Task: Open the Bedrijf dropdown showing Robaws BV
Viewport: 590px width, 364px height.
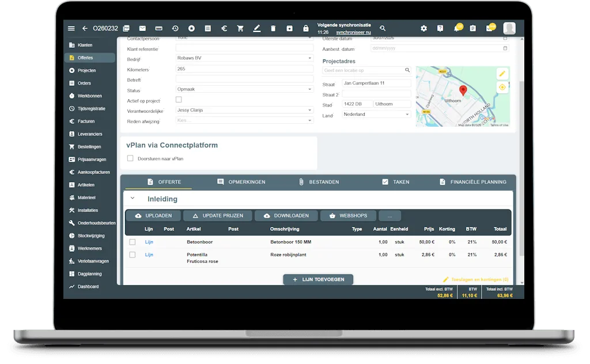Action: coord(244,58)
